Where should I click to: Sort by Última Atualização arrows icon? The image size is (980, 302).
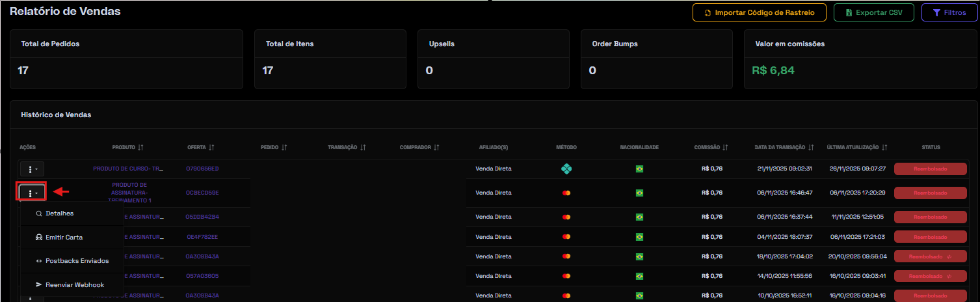click(x=885, y=148)
